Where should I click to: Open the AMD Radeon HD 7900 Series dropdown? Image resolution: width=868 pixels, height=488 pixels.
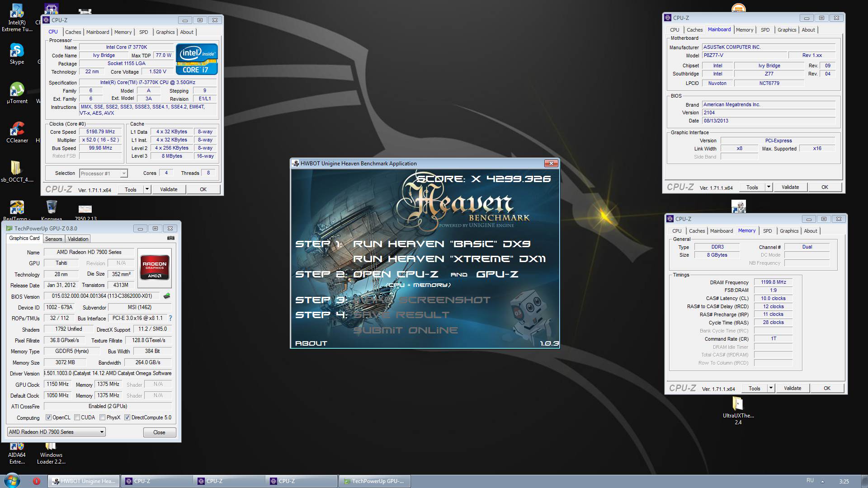pos(57,432)
